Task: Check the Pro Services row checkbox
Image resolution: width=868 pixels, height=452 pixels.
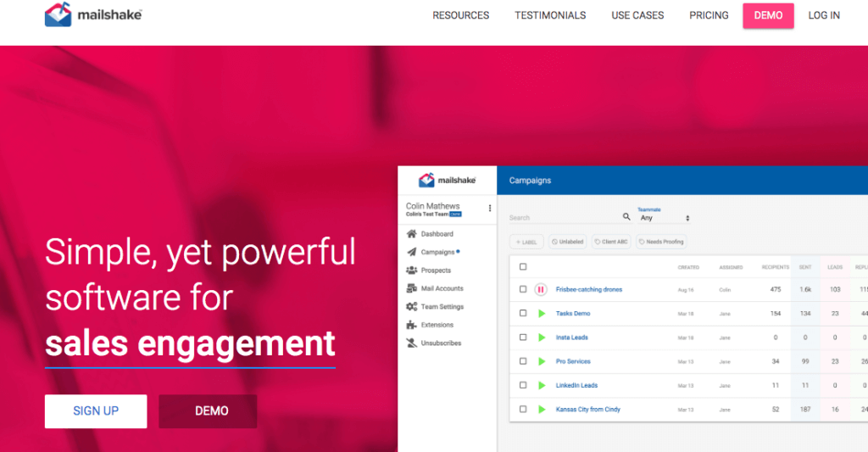Action: tap(522, 361)
